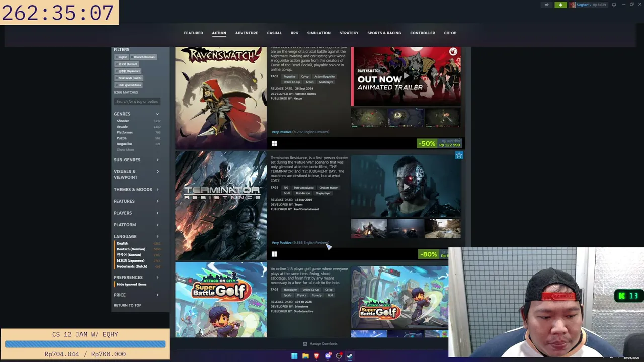Focus the tag or option search field

137,102
